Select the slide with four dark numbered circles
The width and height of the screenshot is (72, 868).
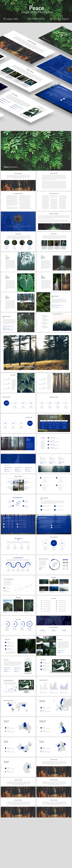(x=54, y=443)
